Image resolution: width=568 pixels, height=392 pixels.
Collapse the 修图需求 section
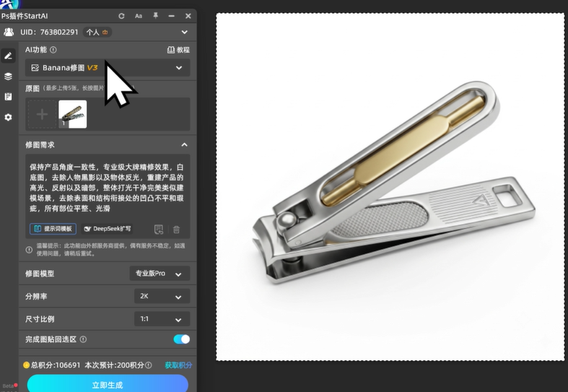pyautogui.click(x=184, y=144)
